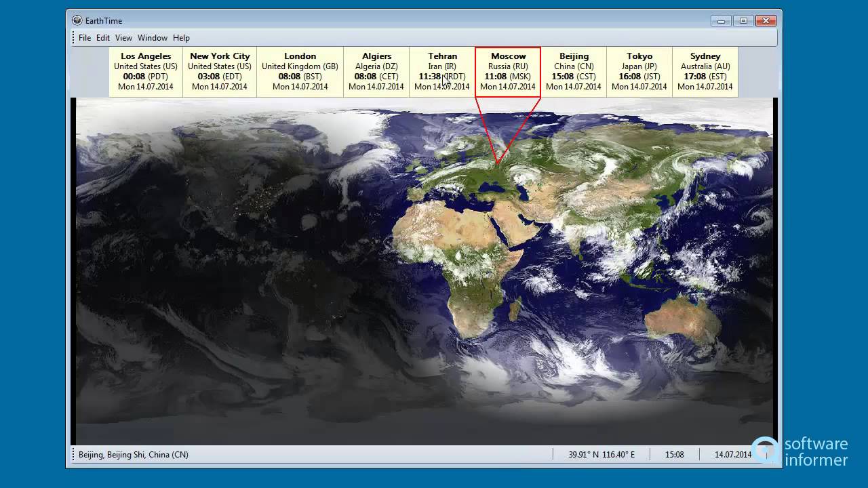Click the Beijing location text in status bar

[x=134, y=455]
